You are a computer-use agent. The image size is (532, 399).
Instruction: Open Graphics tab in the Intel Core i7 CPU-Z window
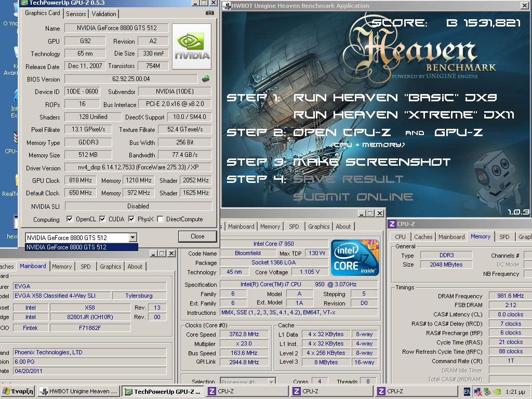(x=319, y=227)
